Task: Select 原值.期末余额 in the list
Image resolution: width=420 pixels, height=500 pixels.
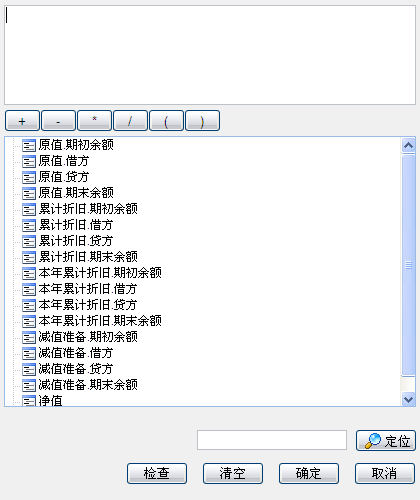Action: click(x=76, y=193)
